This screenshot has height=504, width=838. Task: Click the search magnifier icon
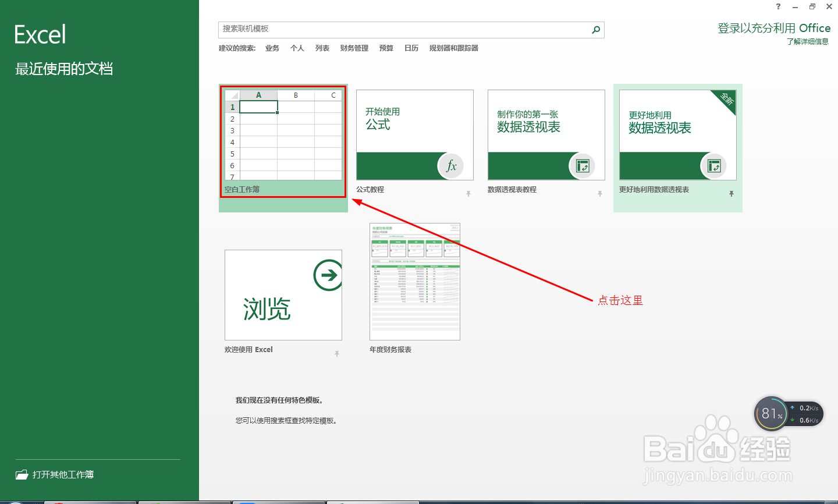click(x=596, y=30)
